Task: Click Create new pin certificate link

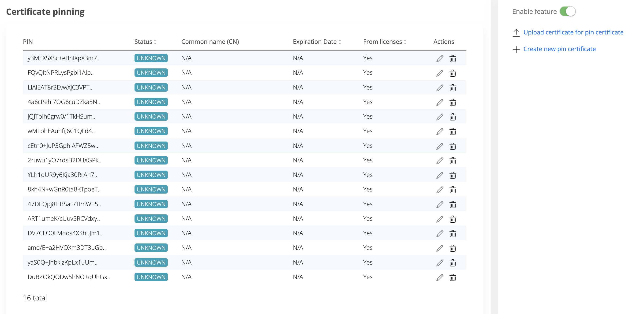Action: [x=559, y=49]
